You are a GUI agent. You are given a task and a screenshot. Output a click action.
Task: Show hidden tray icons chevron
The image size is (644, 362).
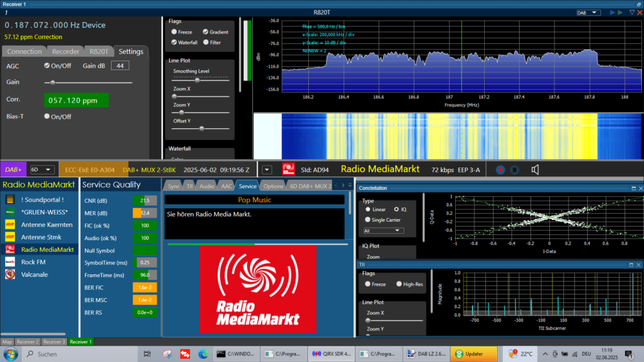coord(545,354)
